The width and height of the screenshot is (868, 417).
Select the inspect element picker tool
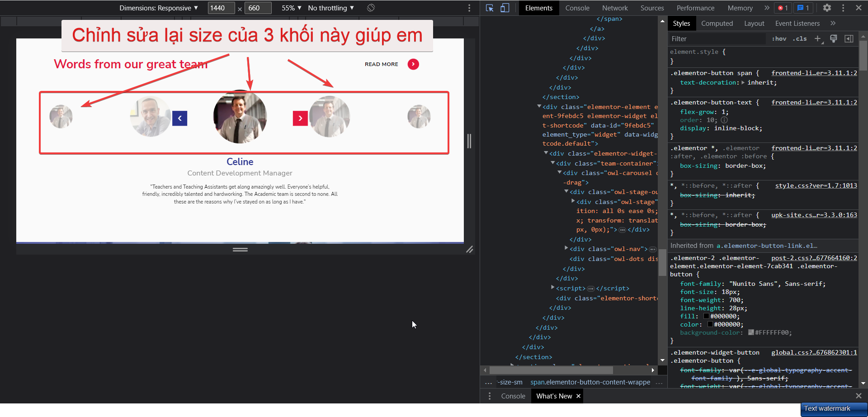point(490,8)
